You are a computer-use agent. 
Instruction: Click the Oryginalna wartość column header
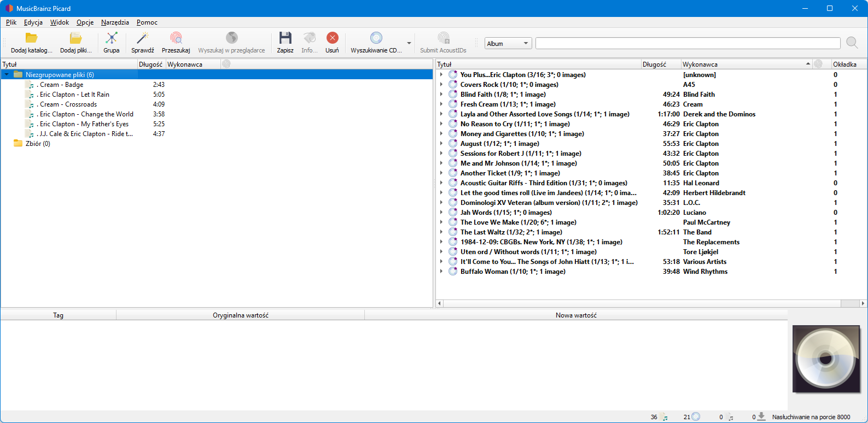tap(241, 315)
